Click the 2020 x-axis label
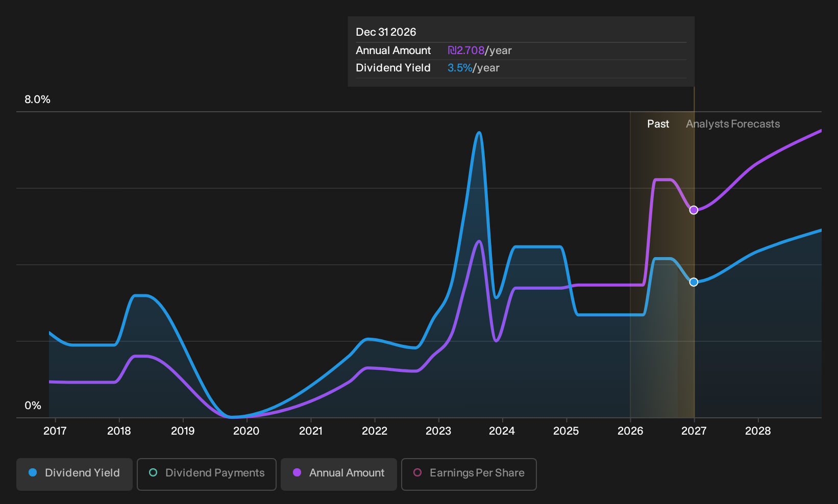Image resolution: width=838 pixels, height=504 pixels. [247, 431]
